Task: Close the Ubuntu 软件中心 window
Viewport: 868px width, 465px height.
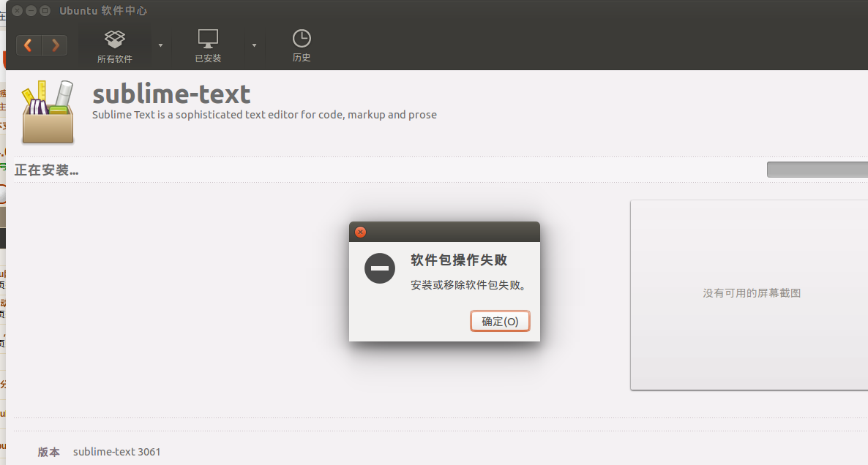Action: coord(17,10)
